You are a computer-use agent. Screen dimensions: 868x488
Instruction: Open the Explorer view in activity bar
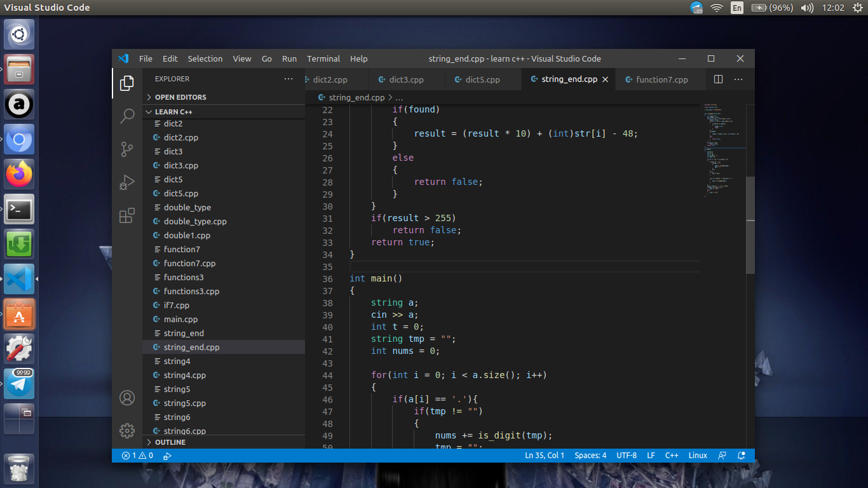click(x=127, y=83)
